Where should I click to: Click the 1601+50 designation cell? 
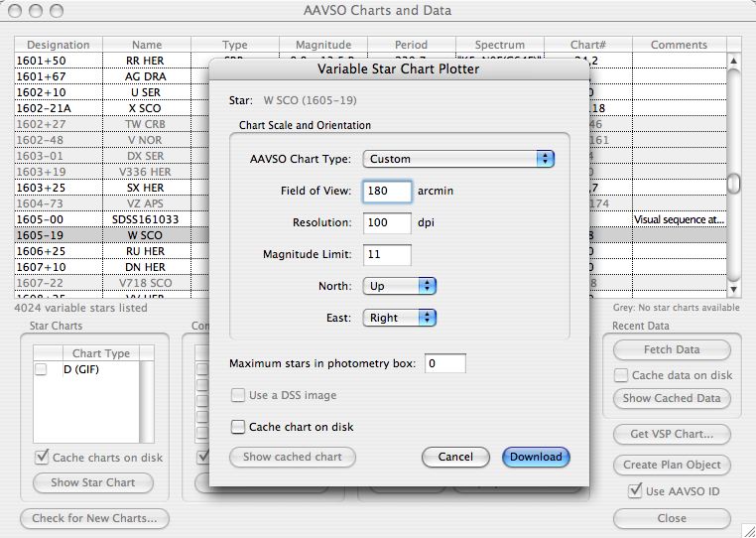59,61
